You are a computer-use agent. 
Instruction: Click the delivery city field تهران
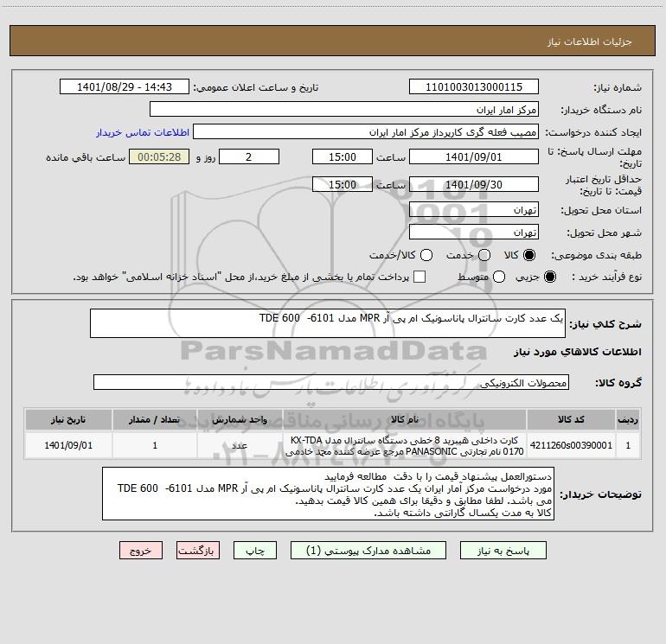tap(474, 233)
